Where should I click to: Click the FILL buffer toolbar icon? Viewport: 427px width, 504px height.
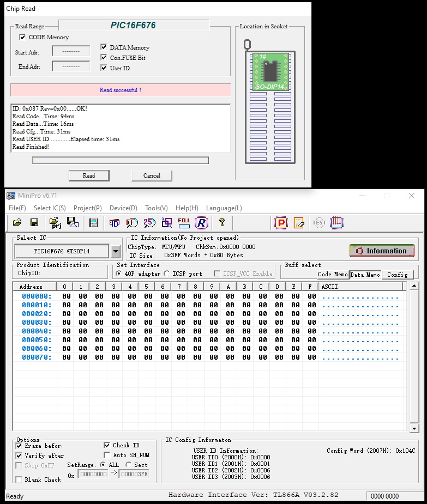184,222
